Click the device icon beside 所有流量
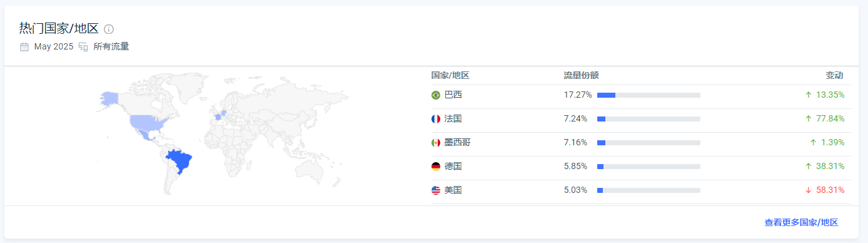The height and width of the screenshot is (243, 868). pyautogui.click(x=83, y=46)
